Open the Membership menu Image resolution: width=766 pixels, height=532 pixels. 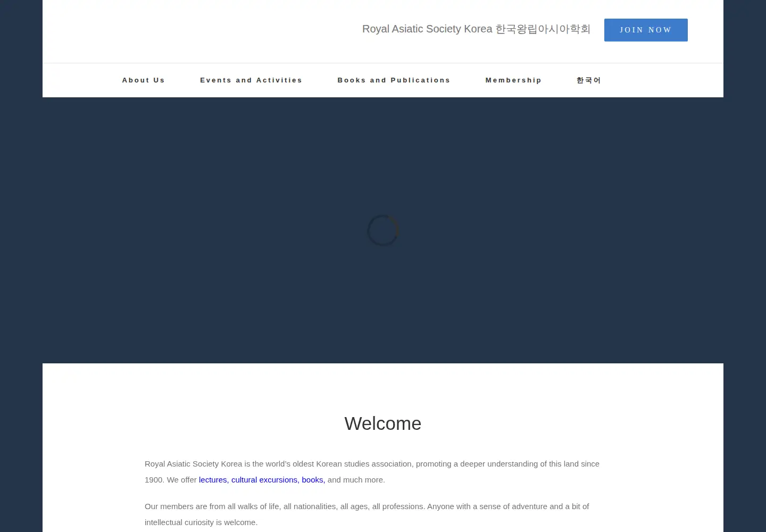(x=513, y=80)
